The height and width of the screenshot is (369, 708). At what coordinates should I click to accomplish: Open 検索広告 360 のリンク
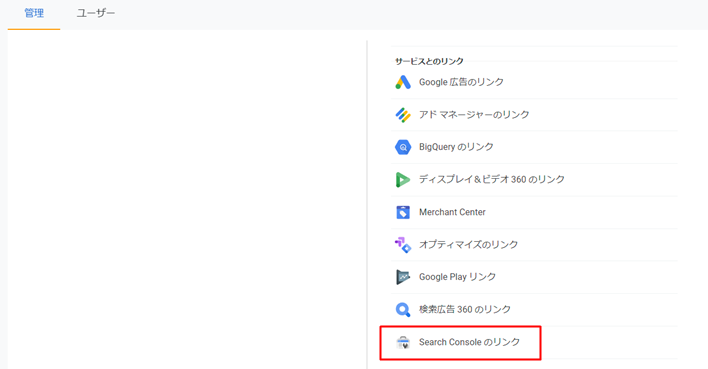(465, 309)
